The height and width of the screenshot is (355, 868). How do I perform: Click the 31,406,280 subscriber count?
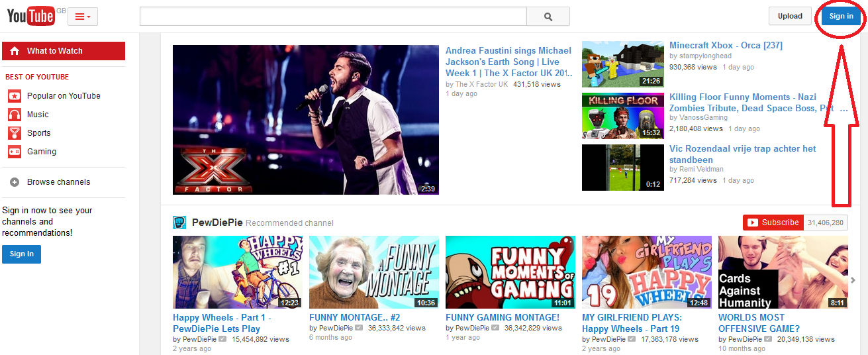(826, 223)
